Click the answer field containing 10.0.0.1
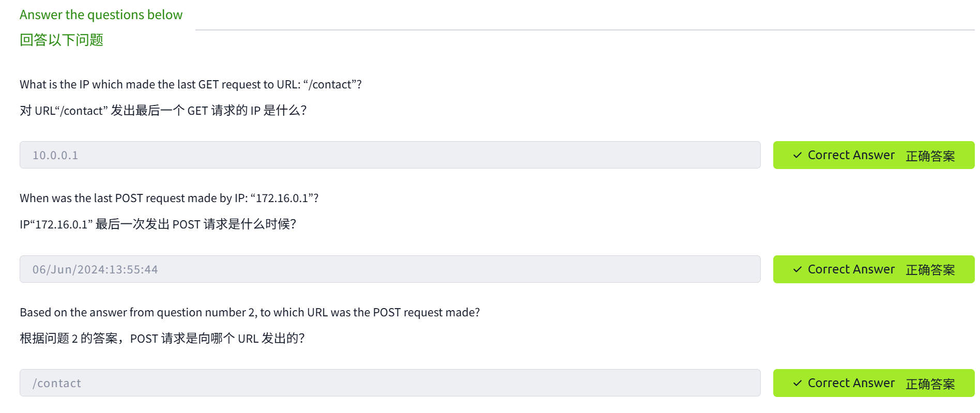The image size is (980, 413). point(390,155)
